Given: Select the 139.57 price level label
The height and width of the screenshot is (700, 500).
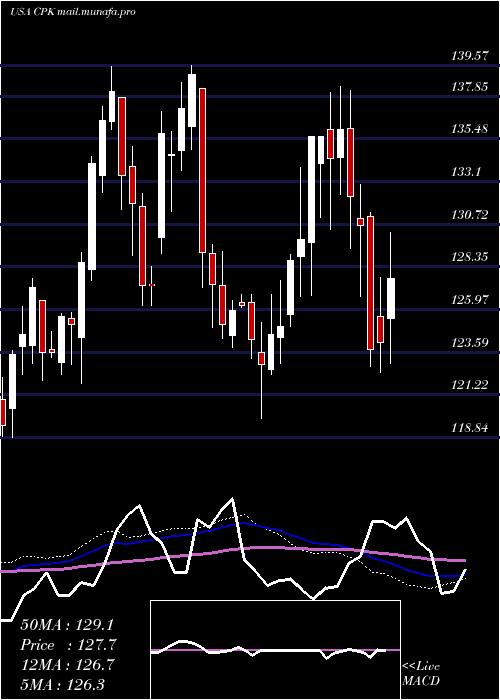Looking at the screenshot, I should (469, 56).
